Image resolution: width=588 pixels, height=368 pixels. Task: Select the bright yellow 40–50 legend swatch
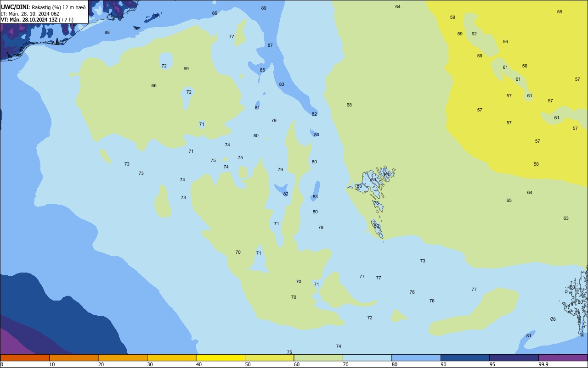coord(220,357)
